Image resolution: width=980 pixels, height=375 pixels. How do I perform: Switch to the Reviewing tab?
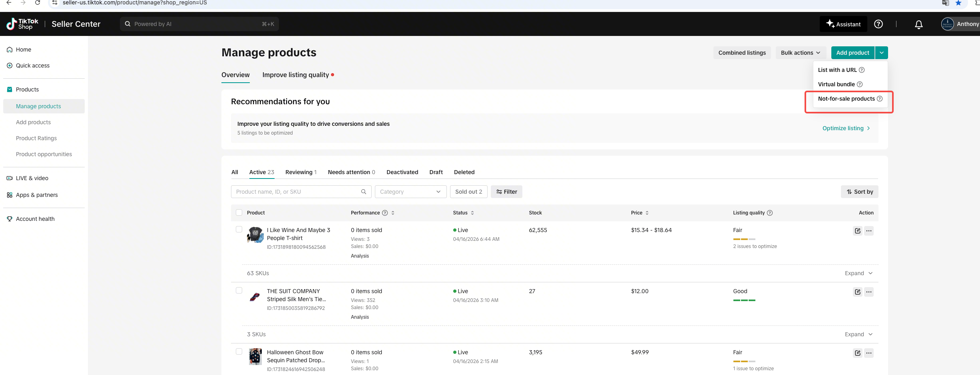(x=301, y=172)
